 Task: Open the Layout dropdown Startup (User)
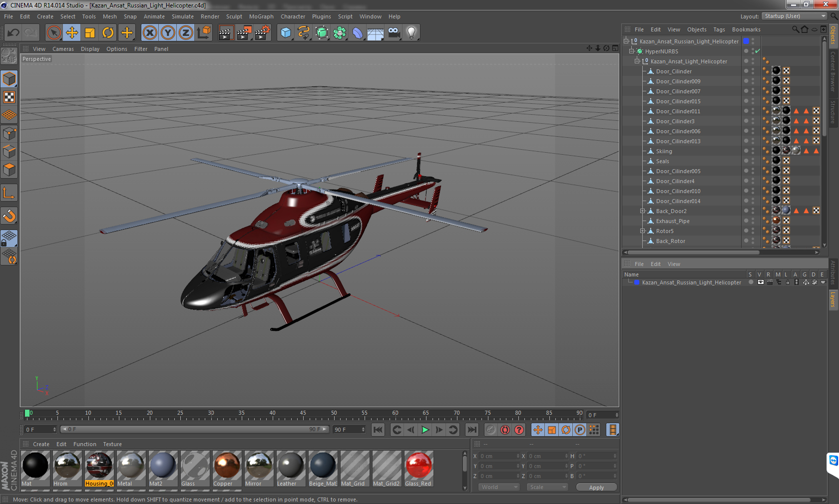click(x=795, y=16)
